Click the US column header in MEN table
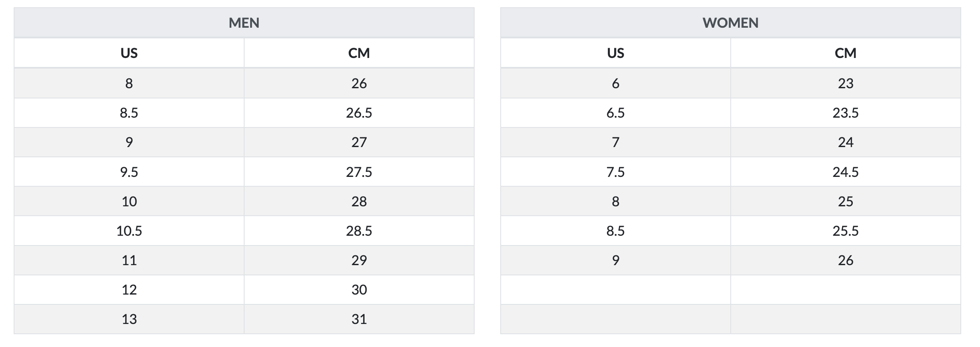 pyautogui.click(x=129, y=53)
